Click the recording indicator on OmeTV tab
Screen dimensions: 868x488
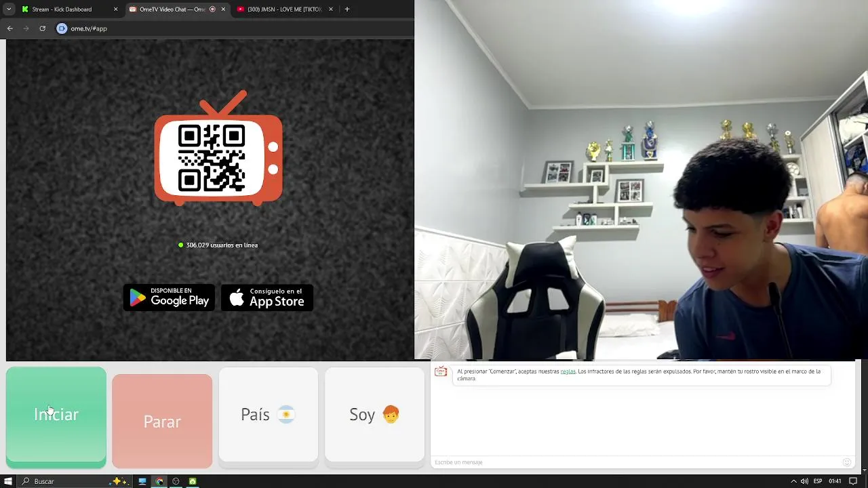212,9
